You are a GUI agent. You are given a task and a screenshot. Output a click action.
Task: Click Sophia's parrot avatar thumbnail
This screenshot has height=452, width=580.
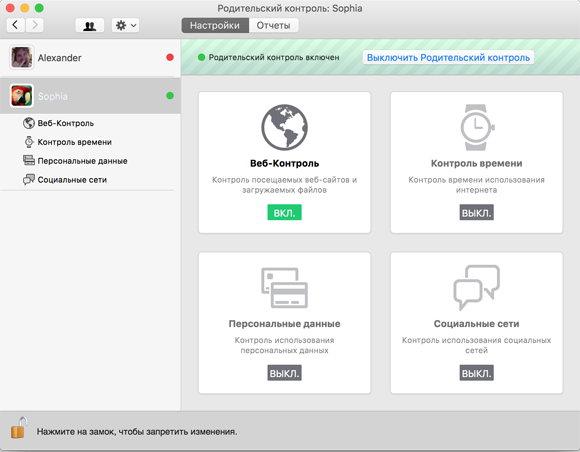coord(21,96)
